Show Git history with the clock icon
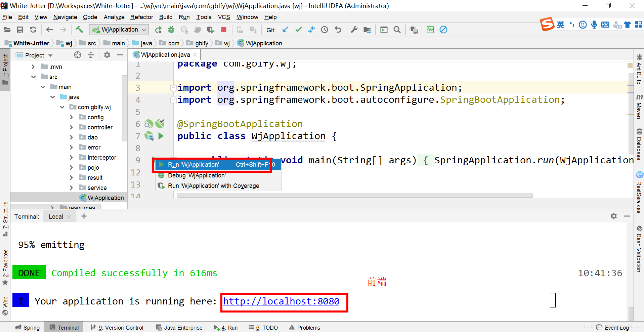This screenshot has width=644, height=332. pyautogui.click(x=325, y=30)
